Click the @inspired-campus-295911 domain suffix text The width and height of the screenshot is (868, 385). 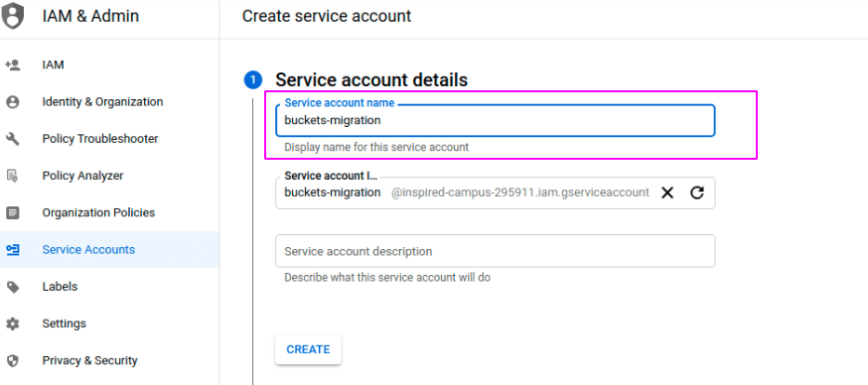click(520, 192)
